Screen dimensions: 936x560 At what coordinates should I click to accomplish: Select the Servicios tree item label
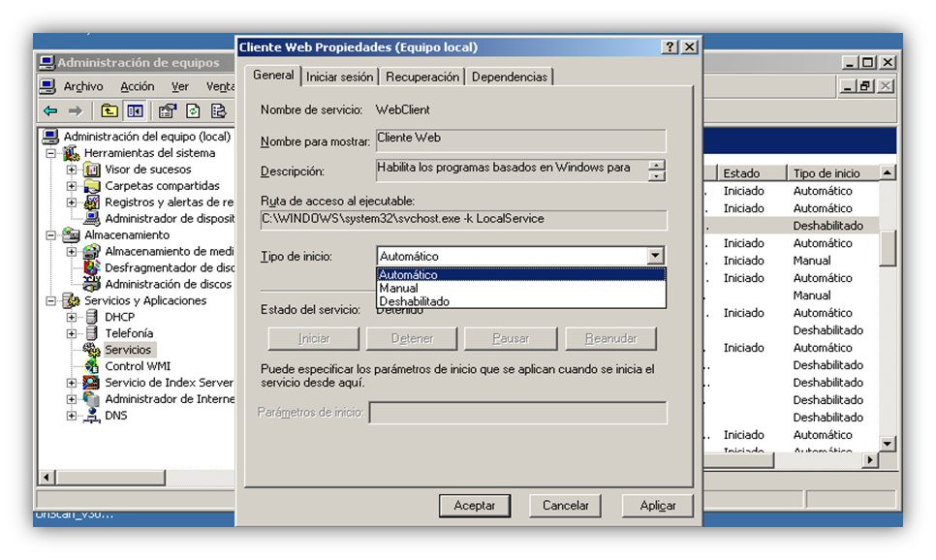(128, 350)
